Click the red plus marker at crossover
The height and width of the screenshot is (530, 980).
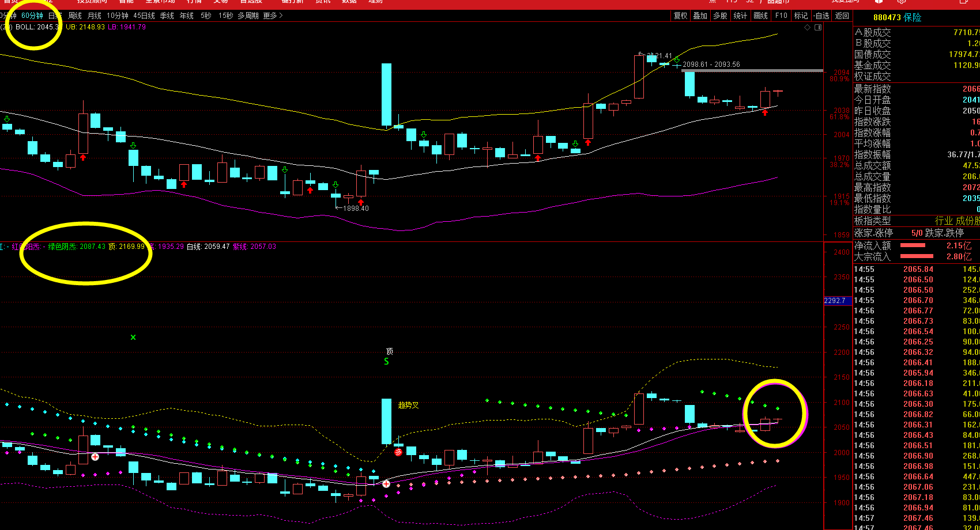tap(386, 484)
